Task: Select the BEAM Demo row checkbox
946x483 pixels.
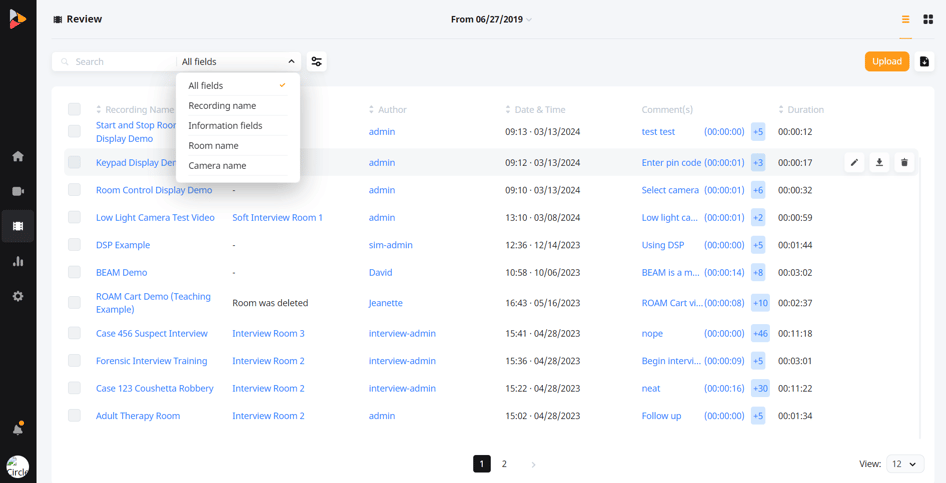Action: [74, 272]
